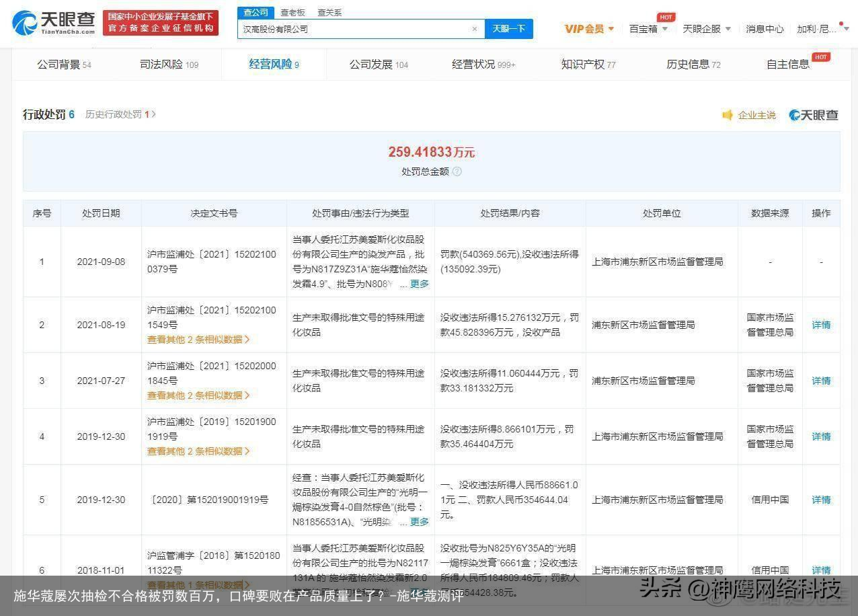Screen dimensions: 858x616
Task: Click the 天眼一下 search button
Action: (x=508, y=29)
